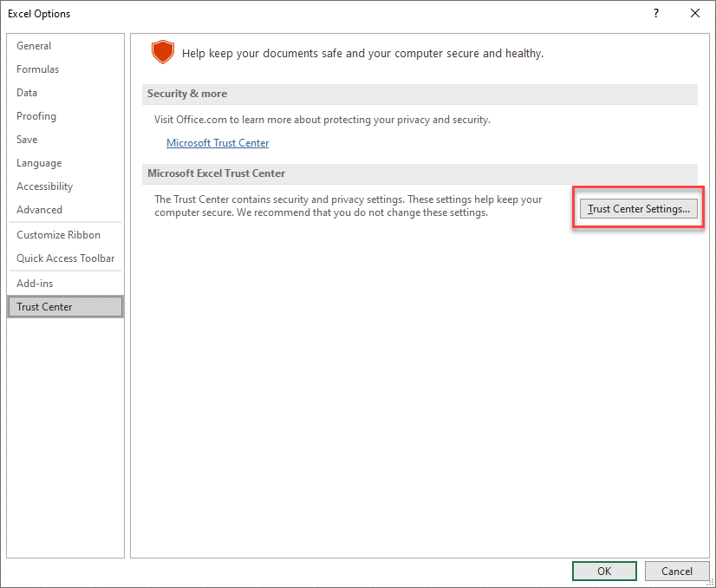
Task: Go to Add-ins page
Action: click(x=65, y=284)
